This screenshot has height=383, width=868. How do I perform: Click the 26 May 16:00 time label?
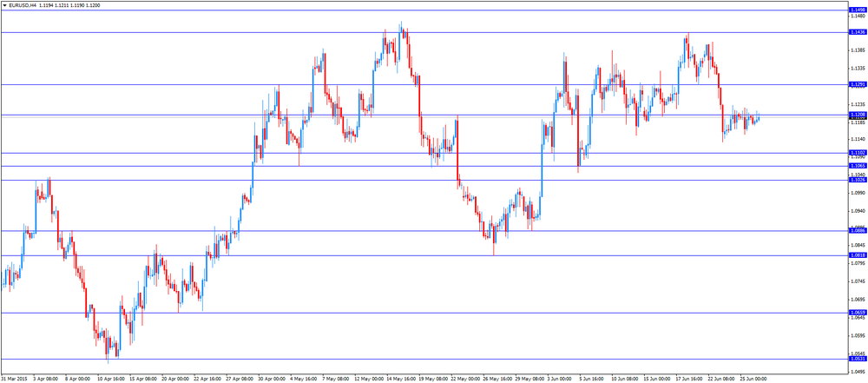[x=496, y=380]
